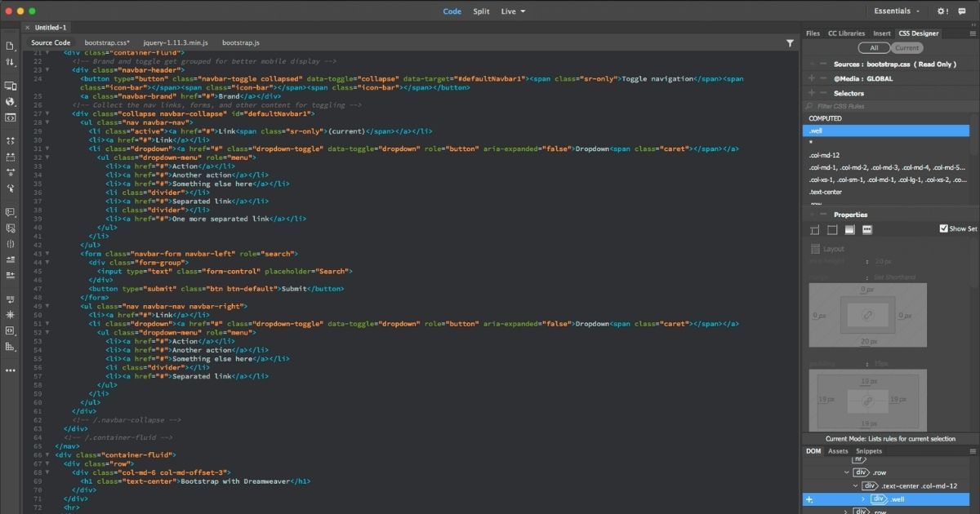Toggle the Show Set checkbox
The width and height of the screenshot is (980, 514).
944,228
